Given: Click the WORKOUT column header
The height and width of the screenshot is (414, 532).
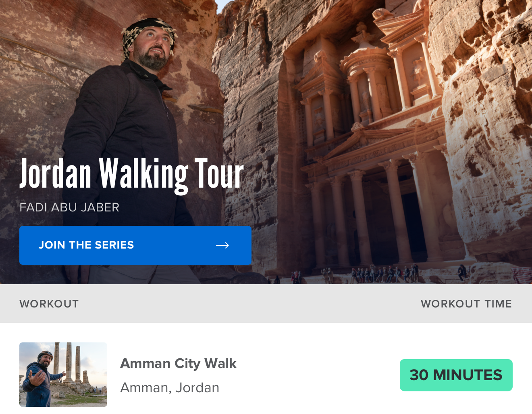Looking at the screenshot, I should [x=49, y=304].
